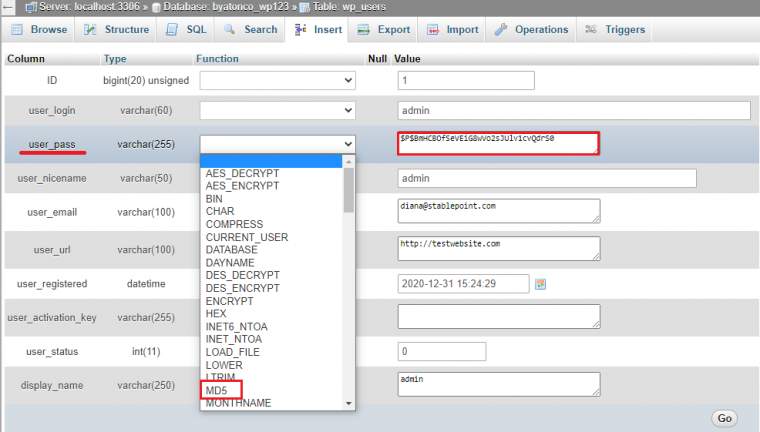760x432 pixels.
Task: Click Database byatonco_wp123 breadcrumb link
Action: click(225, 7)
